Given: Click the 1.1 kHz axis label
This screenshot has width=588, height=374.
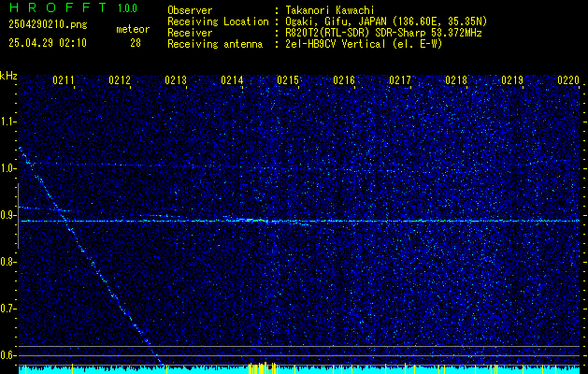Looking at the screenshot, I should point(8,122).
